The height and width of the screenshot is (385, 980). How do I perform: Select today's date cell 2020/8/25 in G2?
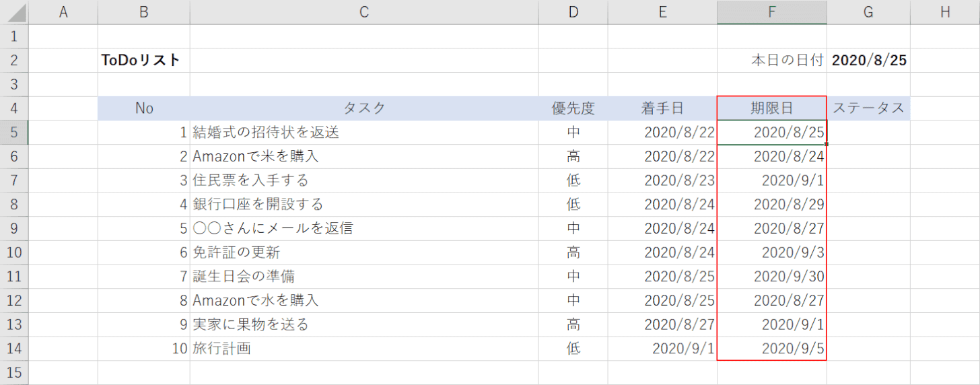tap(869, 61)
